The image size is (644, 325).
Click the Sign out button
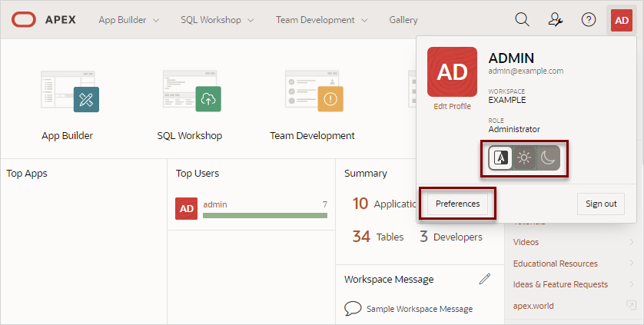(601, 204)
